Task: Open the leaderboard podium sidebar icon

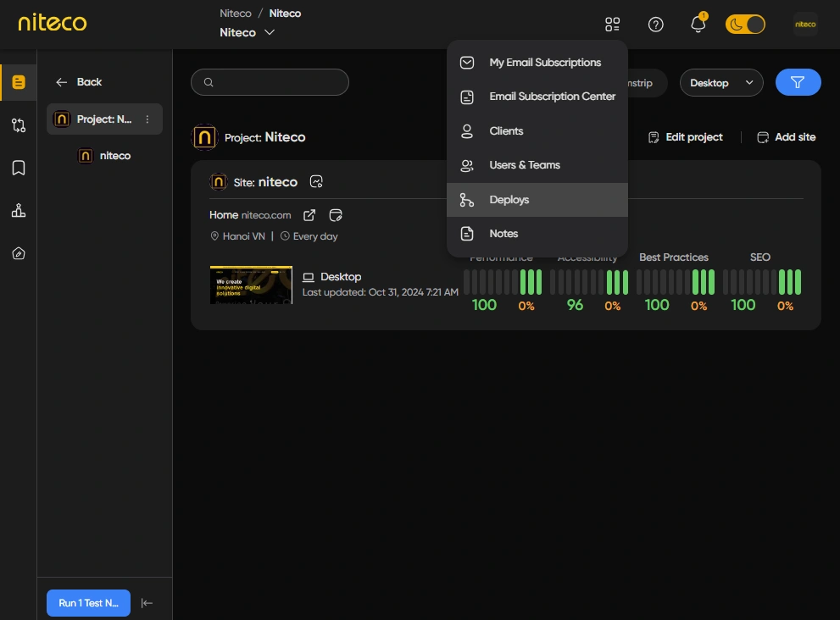Action: [x=19, y=210]
